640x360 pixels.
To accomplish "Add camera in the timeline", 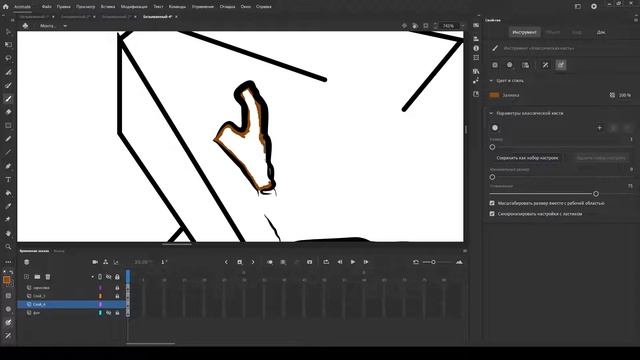I will [x=95, y=262].
